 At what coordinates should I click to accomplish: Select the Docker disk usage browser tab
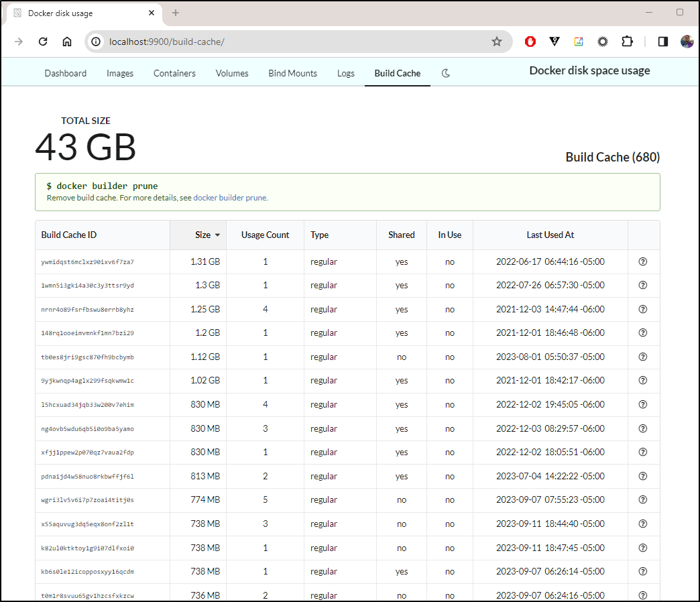[x=84, y=13]
